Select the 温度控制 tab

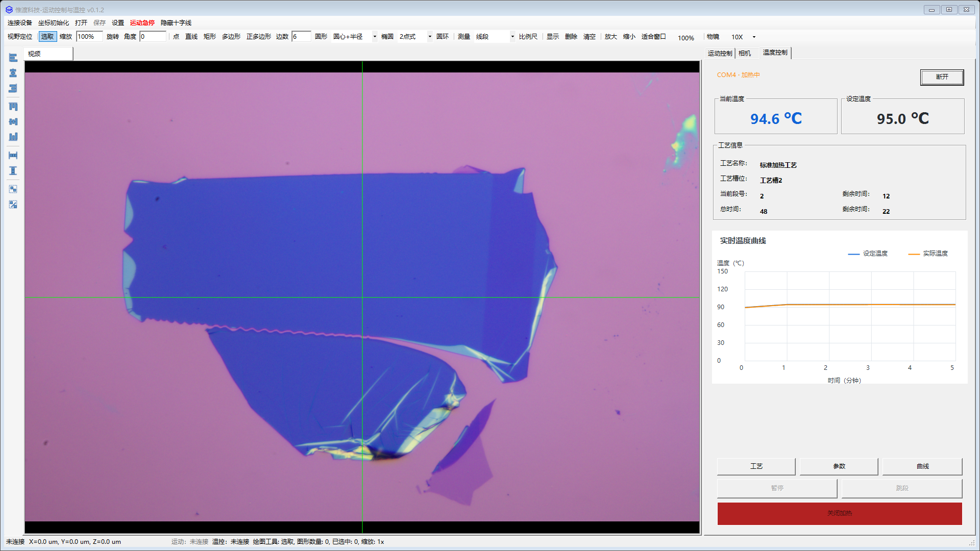pyautogui.click(x=775, y=53)
